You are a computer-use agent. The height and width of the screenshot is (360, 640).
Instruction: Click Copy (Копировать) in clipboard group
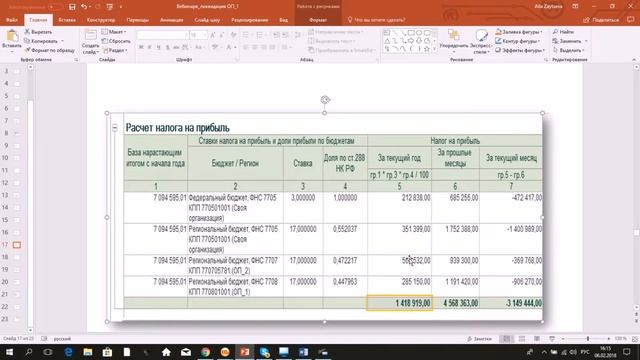point(41,41)
